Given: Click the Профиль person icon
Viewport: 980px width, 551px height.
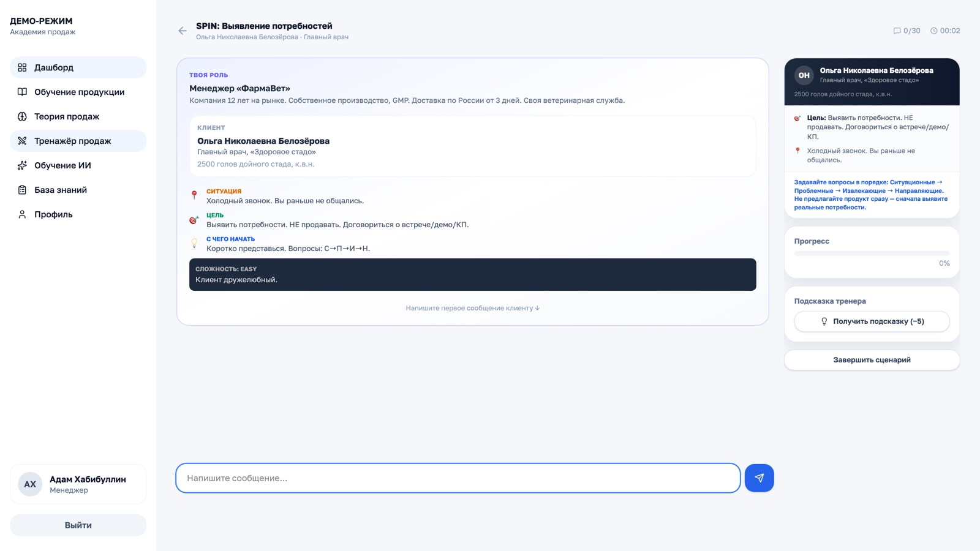Looking at the screenshot, I should [x=22, y=214].
